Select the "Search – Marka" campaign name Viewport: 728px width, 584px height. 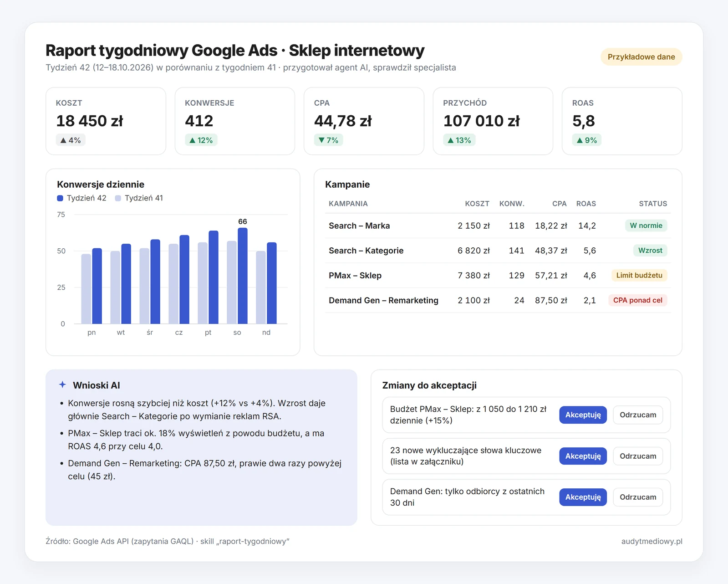coord(359,225)
